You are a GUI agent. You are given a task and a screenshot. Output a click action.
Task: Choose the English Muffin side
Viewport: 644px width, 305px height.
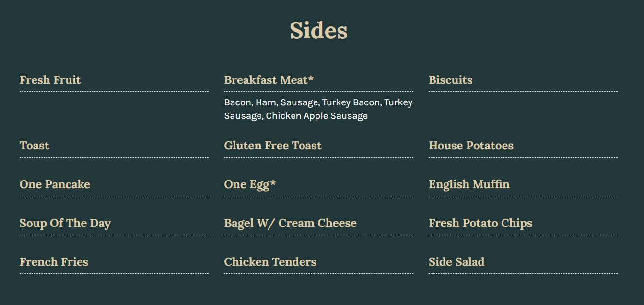469,184
